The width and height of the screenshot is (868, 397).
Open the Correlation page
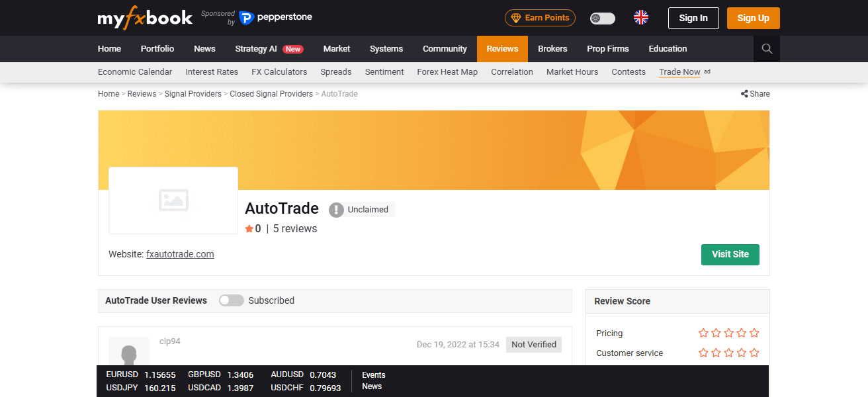[512, 72]
